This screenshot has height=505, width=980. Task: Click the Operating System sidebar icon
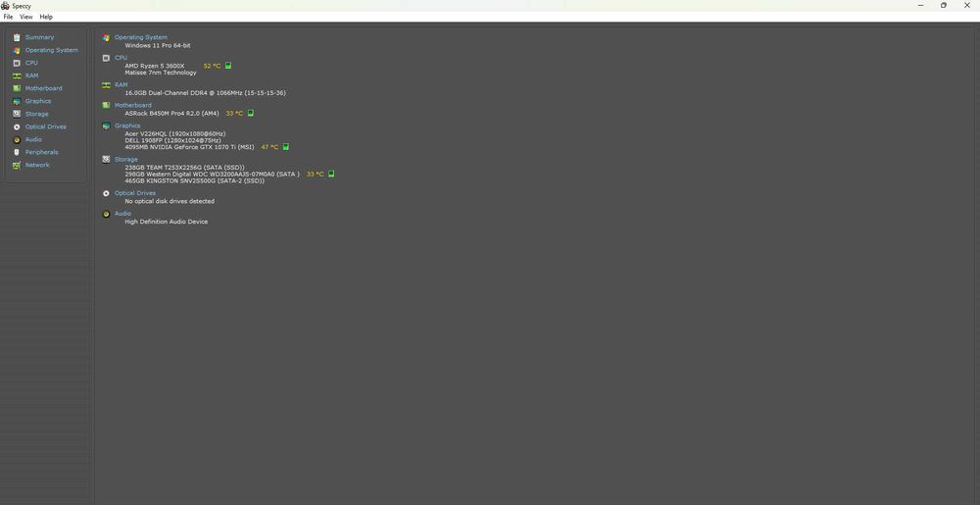[x=17, y=50]
